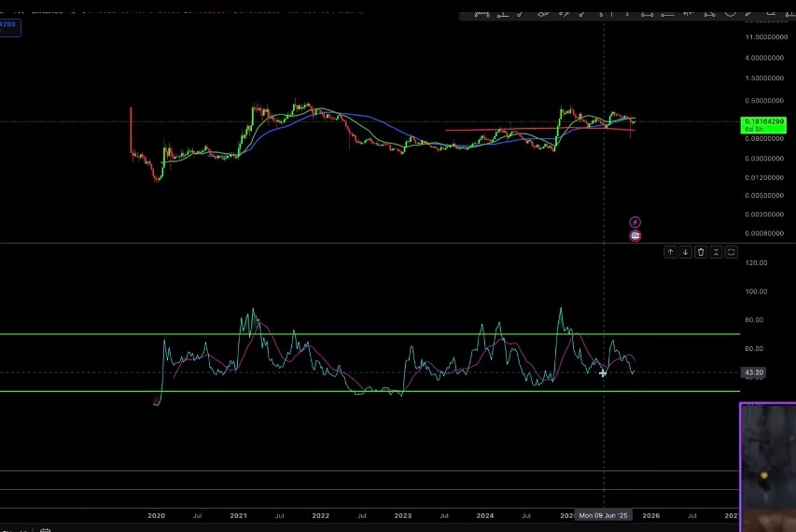Move the RSI pane up
The width and height of the screenshot is (796, 532).
coord(670,252)
